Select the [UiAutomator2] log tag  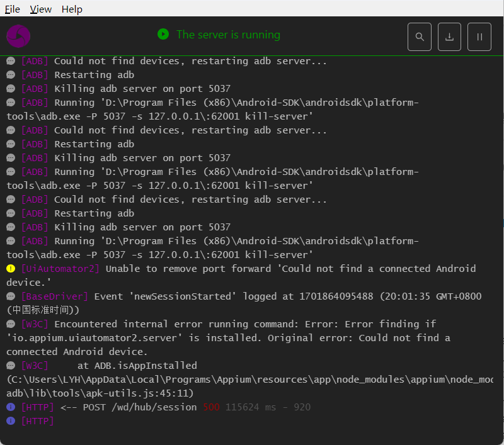[60, 268]
